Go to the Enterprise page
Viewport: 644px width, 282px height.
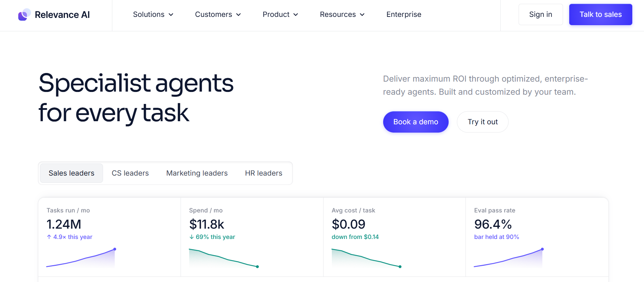pyautogui.click(x=404, y=14)
